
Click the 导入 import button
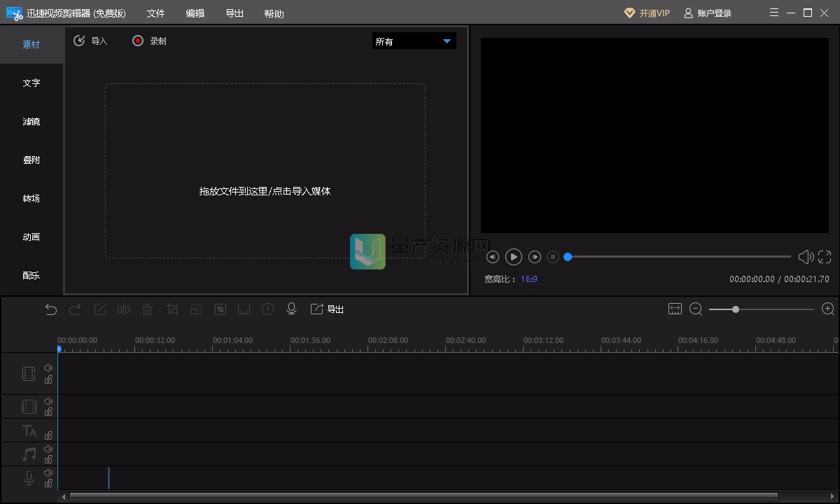pyautogui.click(x=90, y=41)
